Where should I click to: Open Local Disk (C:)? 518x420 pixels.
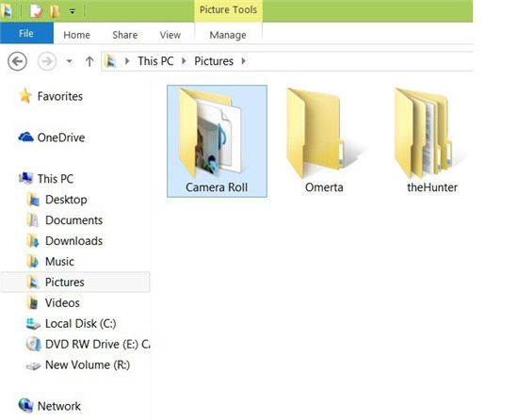71,324
